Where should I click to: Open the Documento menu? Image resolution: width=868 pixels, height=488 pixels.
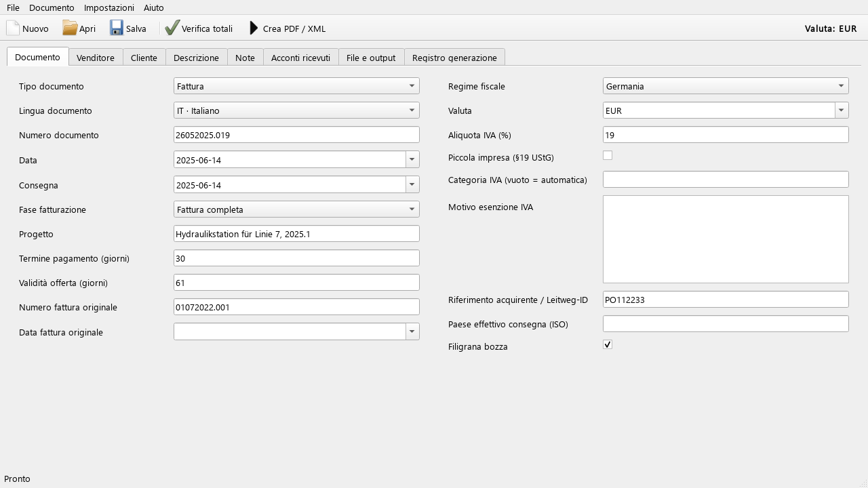[x=52, y=7]
